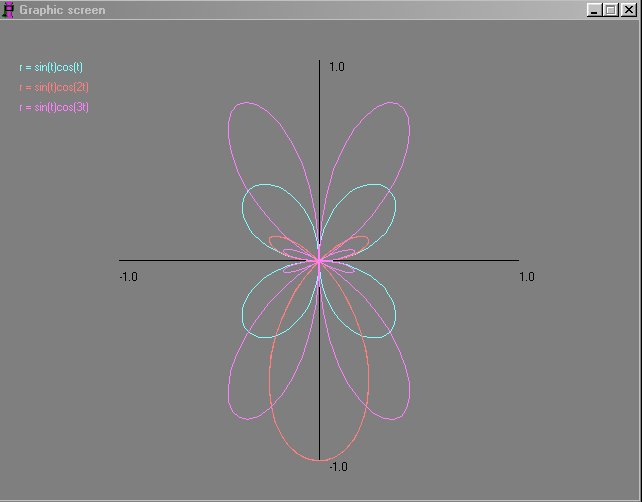
Task: Minimize the Graphic screen window
Action: (595, 10)
